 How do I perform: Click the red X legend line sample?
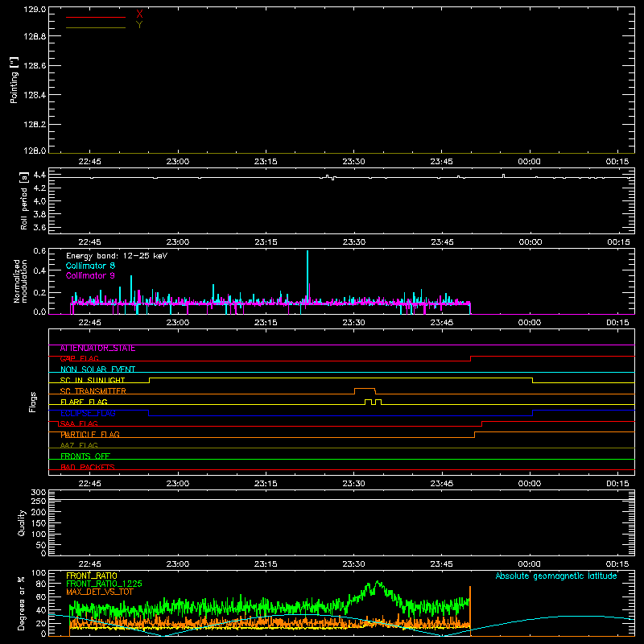(96, 17)
